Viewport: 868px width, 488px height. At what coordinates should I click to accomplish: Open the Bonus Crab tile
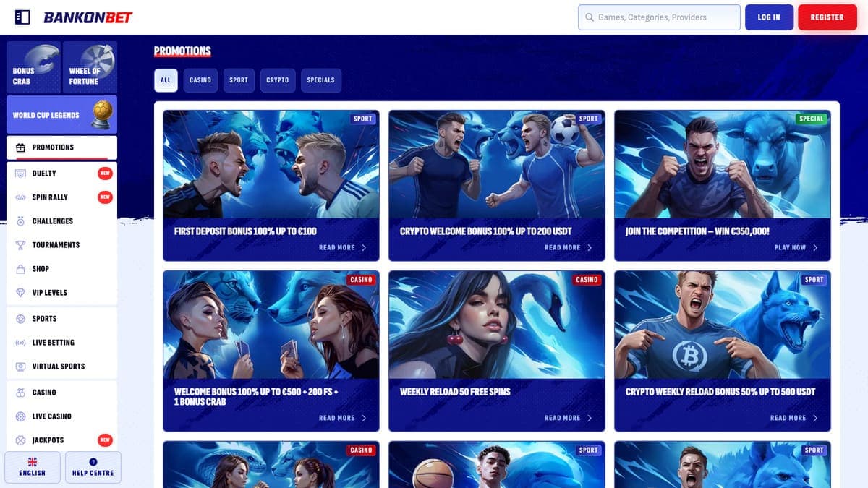[x=33, y=67]
